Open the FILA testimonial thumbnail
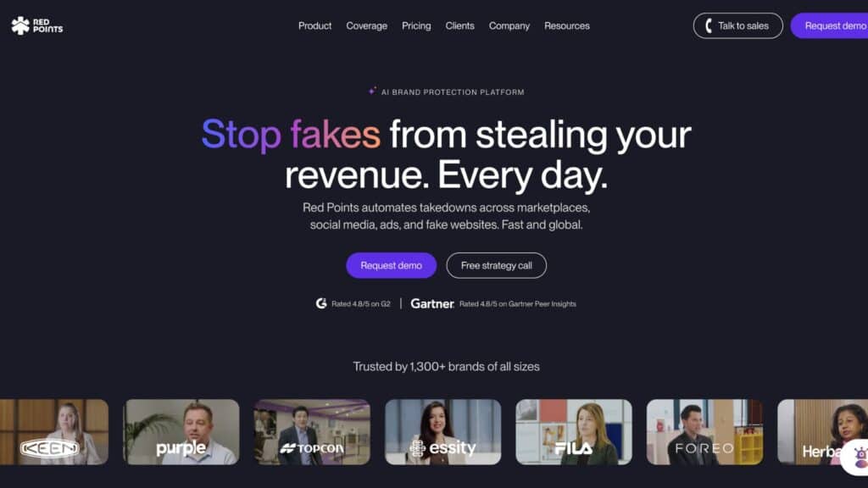The image size is (868, 488). pyautogui.click(x=574, y=432)
